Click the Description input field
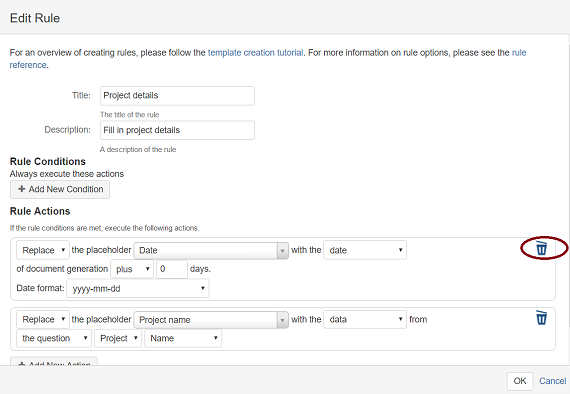This screenshot has width=570, height=394. click(177, 130)
